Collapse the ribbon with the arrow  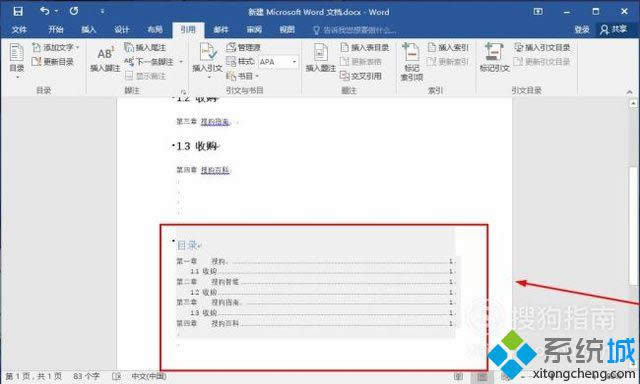629,92
